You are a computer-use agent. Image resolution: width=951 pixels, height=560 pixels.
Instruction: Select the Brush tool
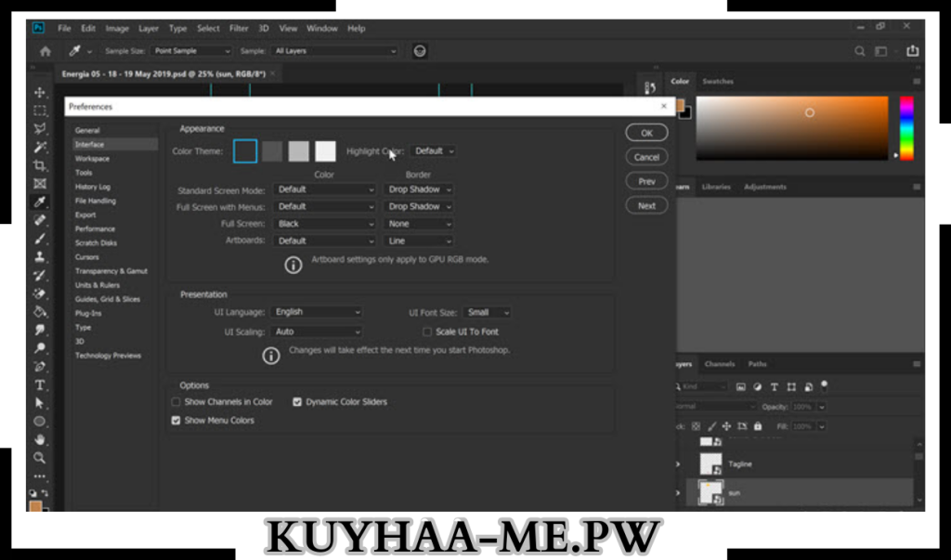(40, 239)
